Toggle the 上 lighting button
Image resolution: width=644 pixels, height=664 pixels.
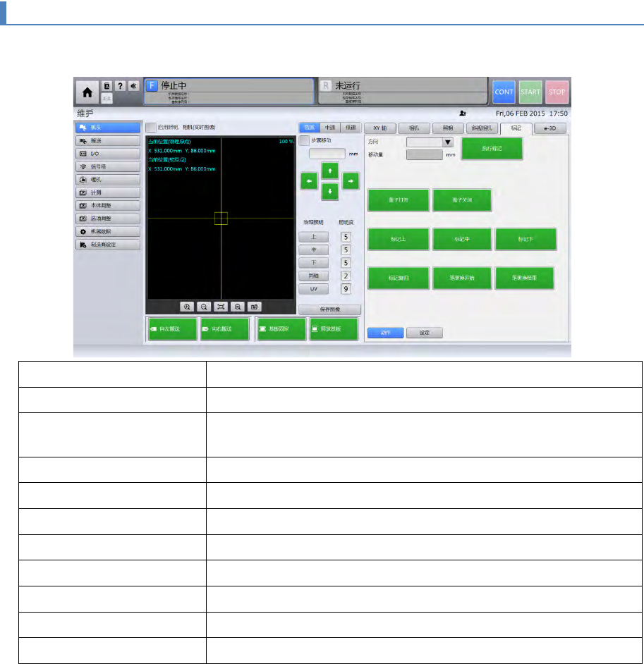pyautogui.click(x=313, y=237)
